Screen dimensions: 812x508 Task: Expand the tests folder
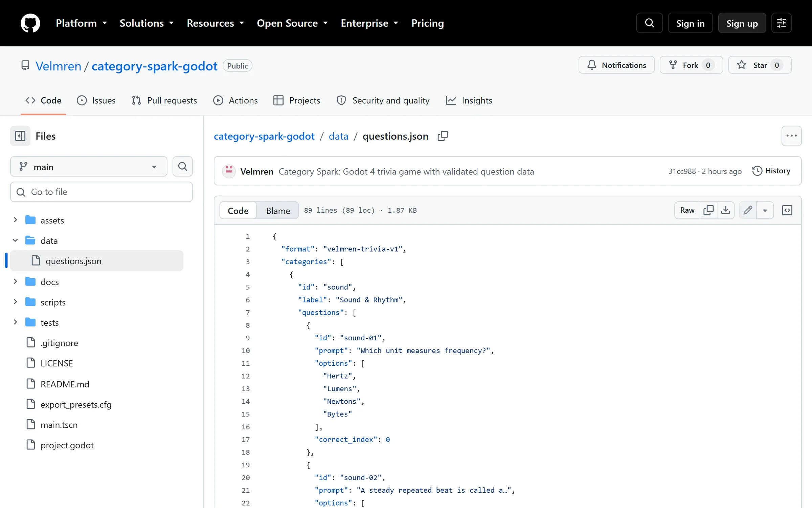pos(15,322)
